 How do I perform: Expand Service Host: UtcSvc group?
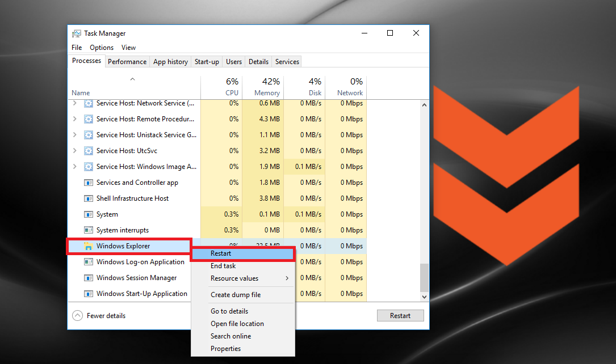[74, 151]
